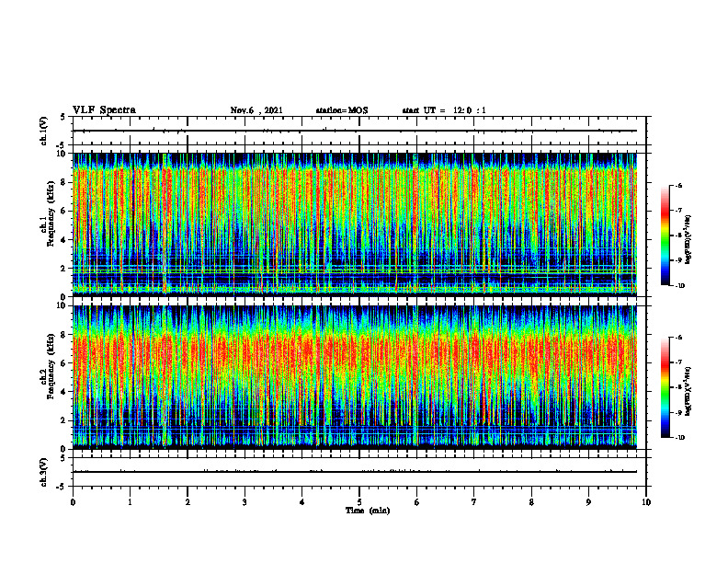Click the "9" minute tick label

[x=588, y=502]
